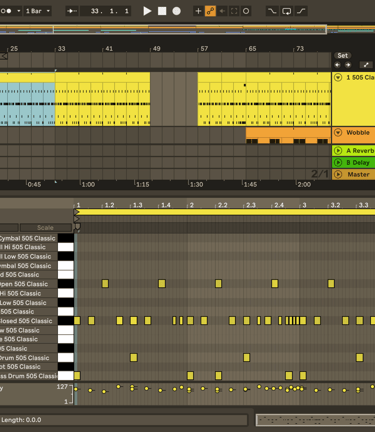Jump to previous locator arrow
375x432 pixels.
[x=337, y=65]
